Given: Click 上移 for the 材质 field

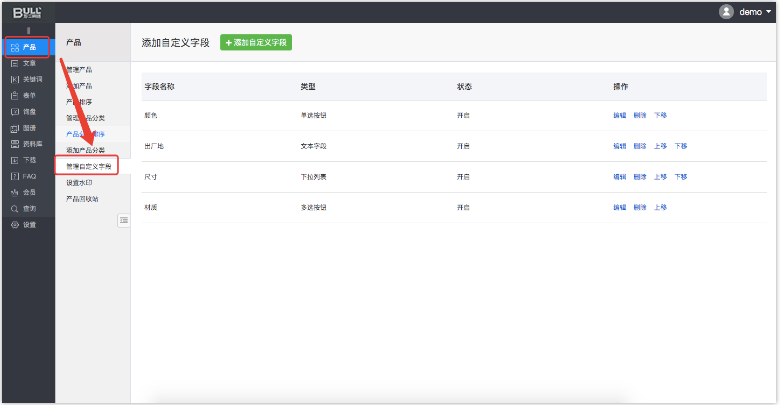Looking at the screenshot, I should pyautogui.click(x=660, y=207).
